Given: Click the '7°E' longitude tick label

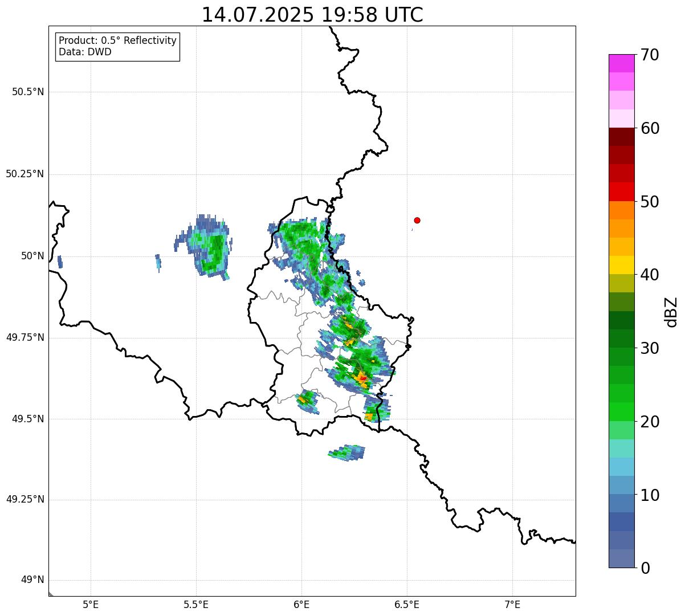Looking at the screenshot, I should [x=512, y=605].
